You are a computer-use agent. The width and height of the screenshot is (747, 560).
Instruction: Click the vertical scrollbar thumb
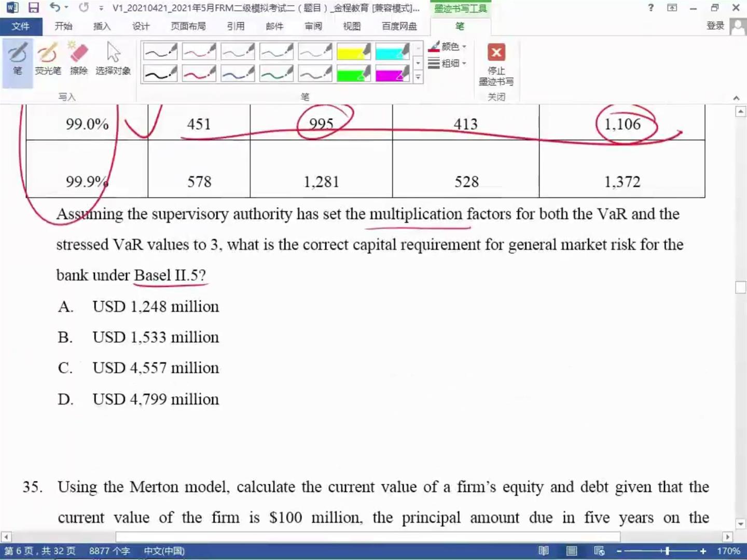pyautogui.click(x=741, y=287)
